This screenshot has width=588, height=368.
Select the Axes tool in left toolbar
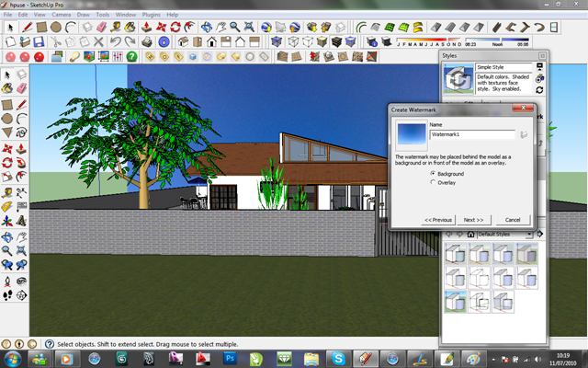[x=7, y=221]
